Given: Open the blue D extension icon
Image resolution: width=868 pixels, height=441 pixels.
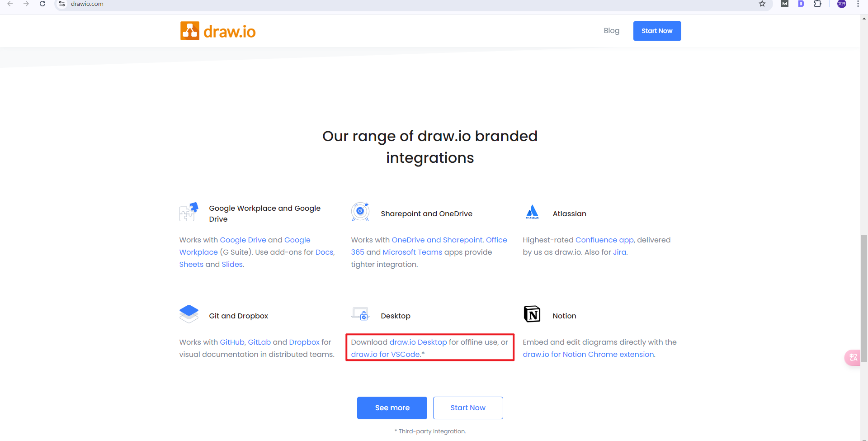Looking at the screenshot, I should (x=801, y=4).
